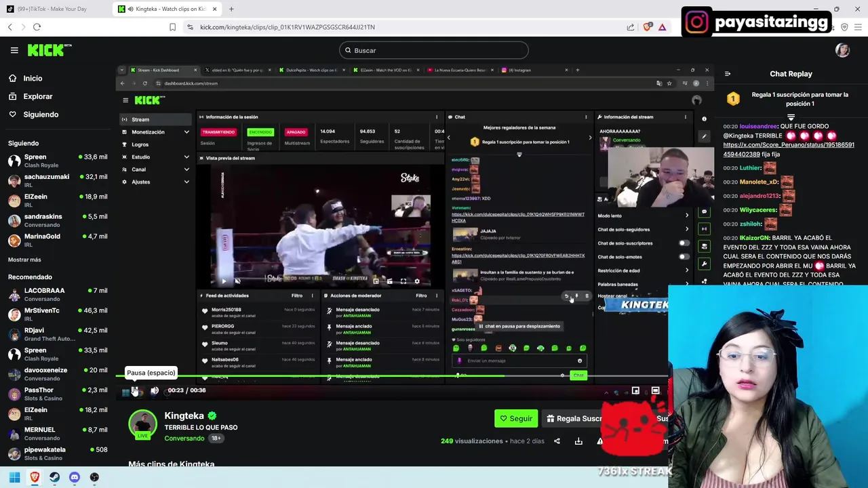Screen dimensions: 868x488
Task: Open ElZeein's channel with 18,9 mil viewers
Action: tap(58, 201)
